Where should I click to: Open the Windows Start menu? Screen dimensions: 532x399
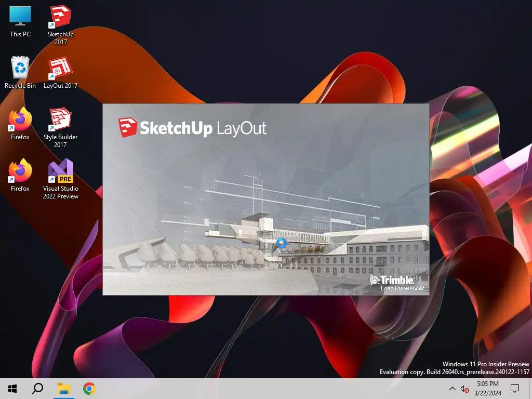(x=12, y=389)
